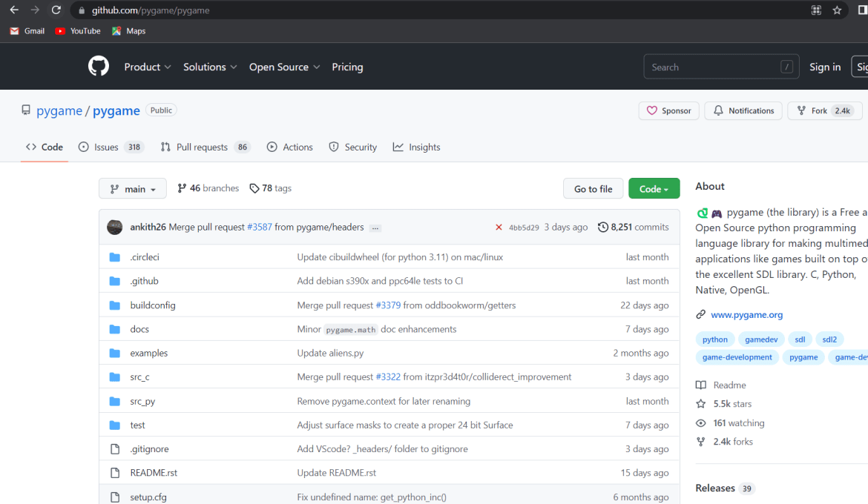Click the browser address bar URL
Viewport: 868px width, 504px height.
click(x=151, y=10)
